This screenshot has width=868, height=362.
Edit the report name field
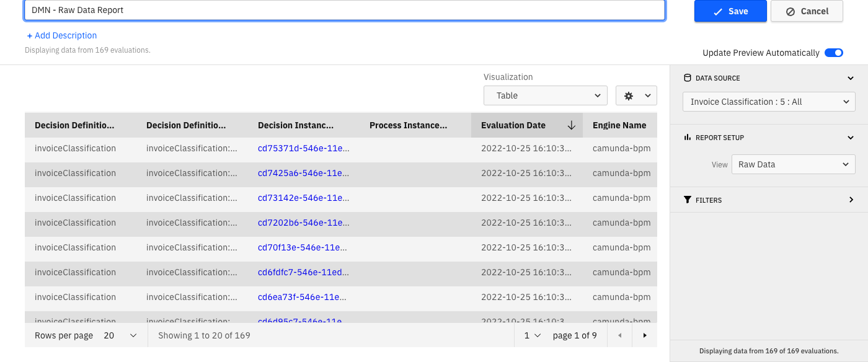point(345,10)
